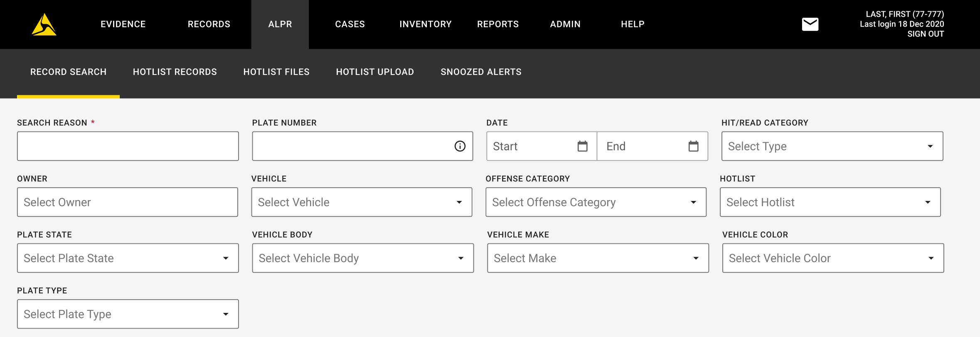Open the Select Vehicle Color dropdown
980x337 pixels.
pyautogui.click(x=833, y=258)
